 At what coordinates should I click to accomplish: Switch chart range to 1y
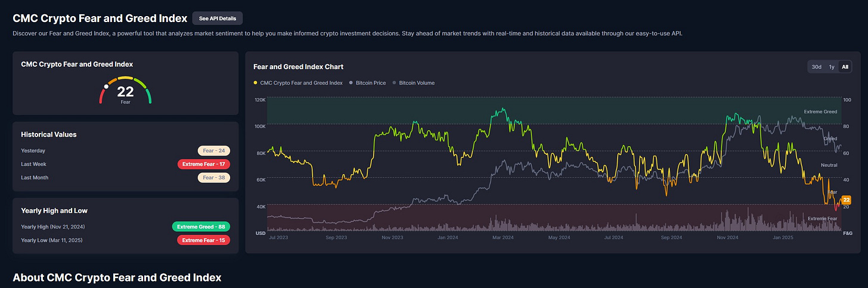(832, 67)
